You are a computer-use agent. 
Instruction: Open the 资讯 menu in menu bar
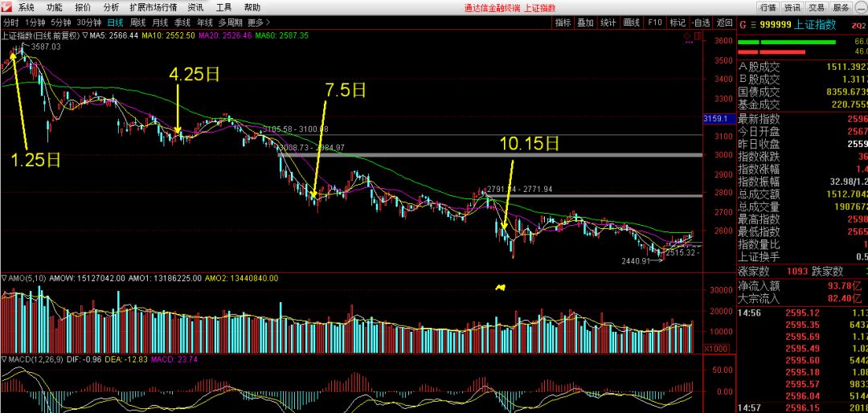(195, 8)
